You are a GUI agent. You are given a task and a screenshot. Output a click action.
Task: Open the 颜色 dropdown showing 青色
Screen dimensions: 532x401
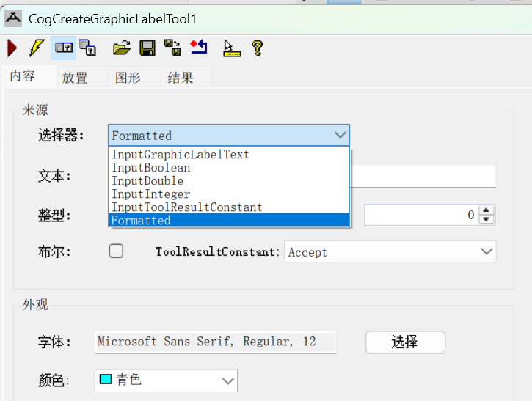point(166,380)
